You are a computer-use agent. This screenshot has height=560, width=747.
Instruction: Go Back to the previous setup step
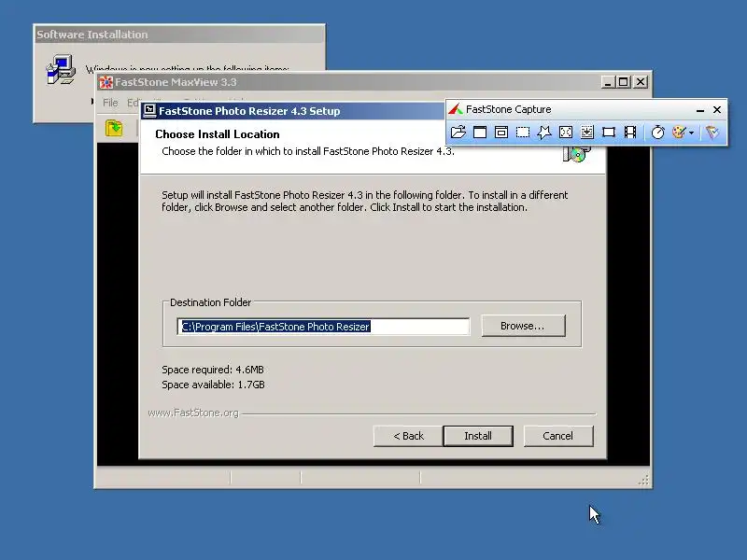pyautogui.click(x=408, y=436)
